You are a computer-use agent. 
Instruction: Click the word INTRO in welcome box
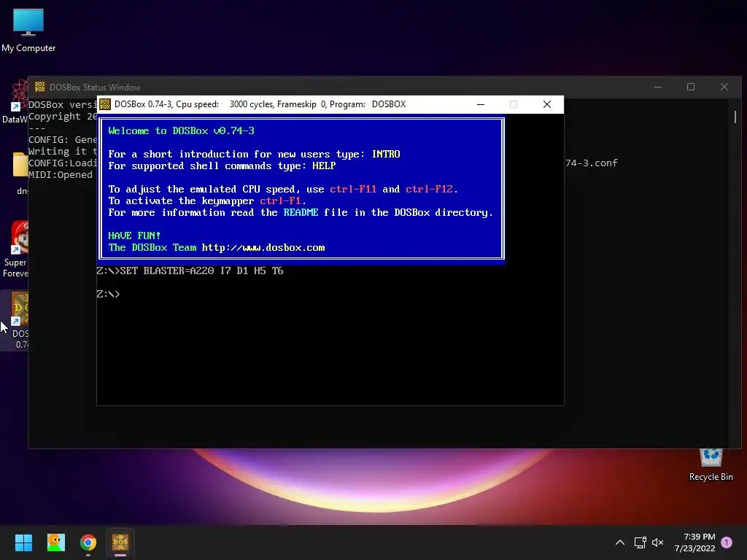(386, 154)
